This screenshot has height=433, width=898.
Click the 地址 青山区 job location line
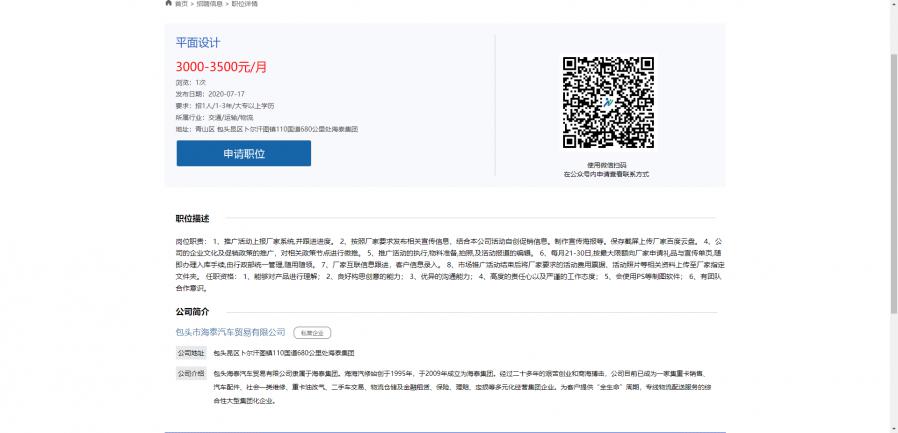click(x=266, y=129)
